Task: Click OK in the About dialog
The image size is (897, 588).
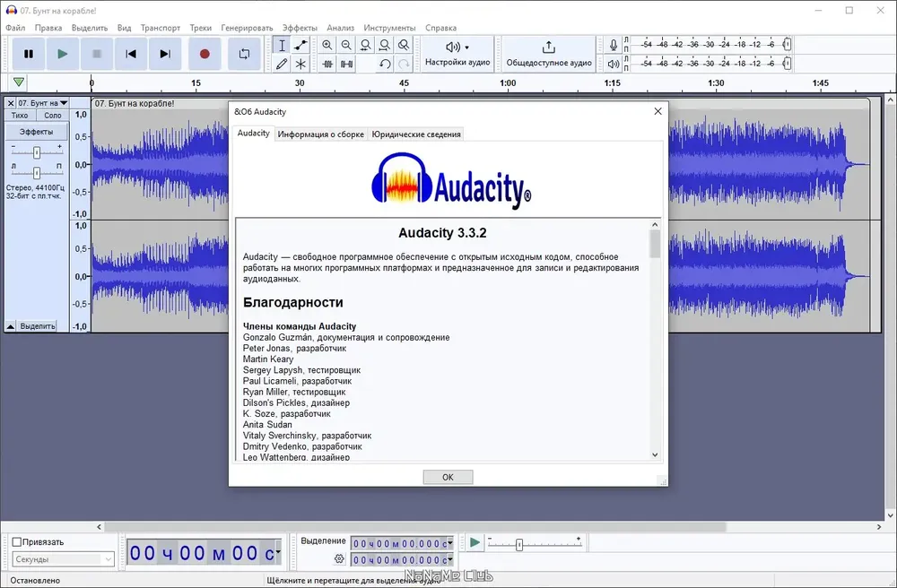Action: (448, 477)
